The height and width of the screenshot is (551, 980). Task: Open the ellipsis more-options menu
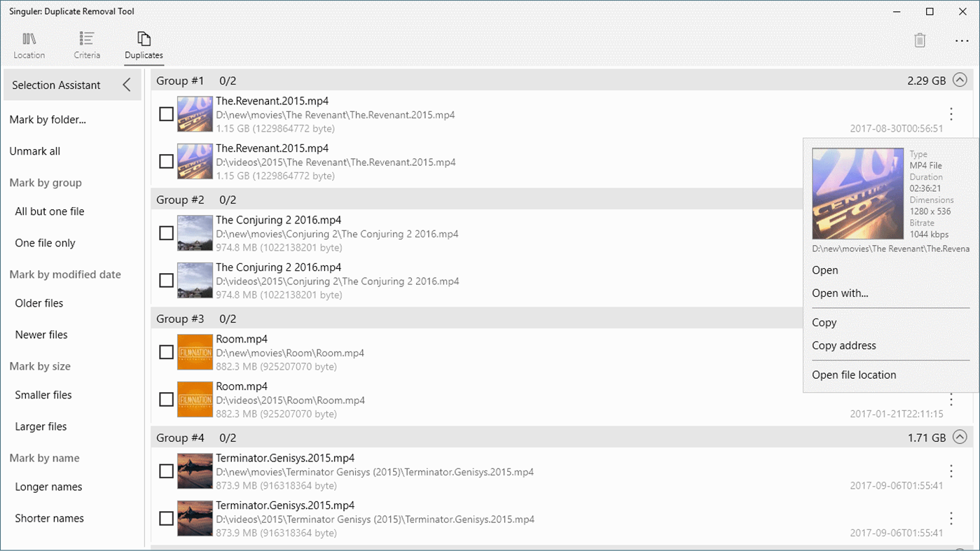pyautogui.click(x=962, y=41)
